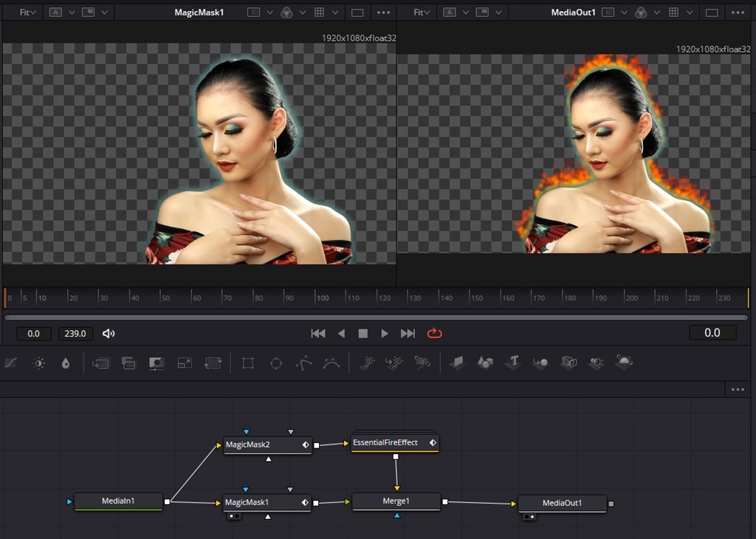
Task: Select the Ellipse mask tool
Action: 276,363
